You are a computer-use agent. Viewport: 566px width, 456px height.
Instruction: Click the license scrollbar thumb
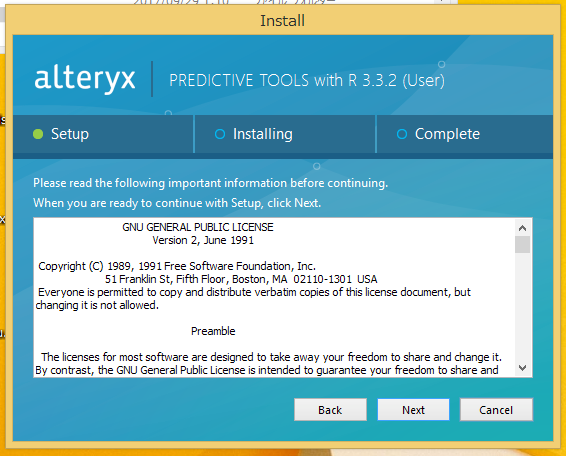(x=522, y=244)
